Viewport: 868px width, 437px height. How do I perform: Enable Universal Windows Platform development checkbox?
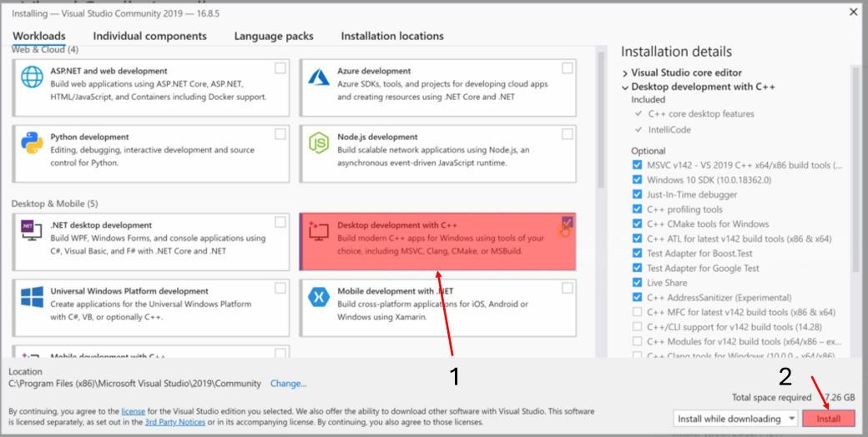pos(280,288)
